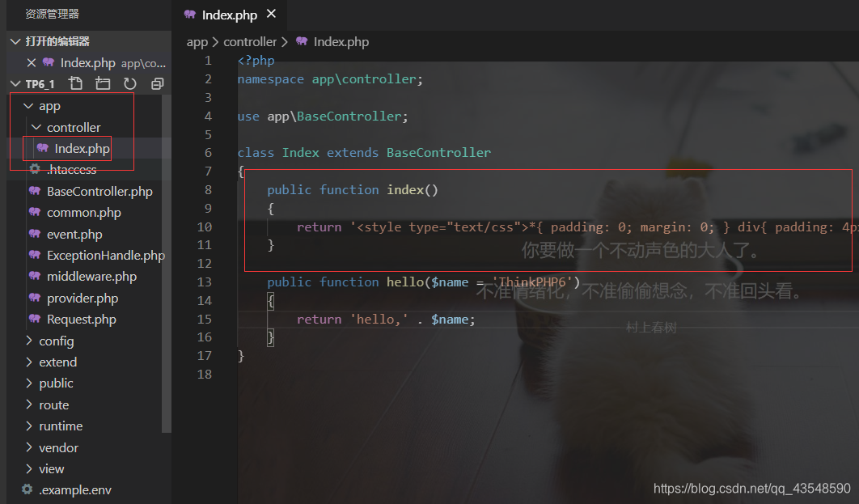
Task: Click the New Folder icon in TP6_1 header
Action: (x=103, y=83)
